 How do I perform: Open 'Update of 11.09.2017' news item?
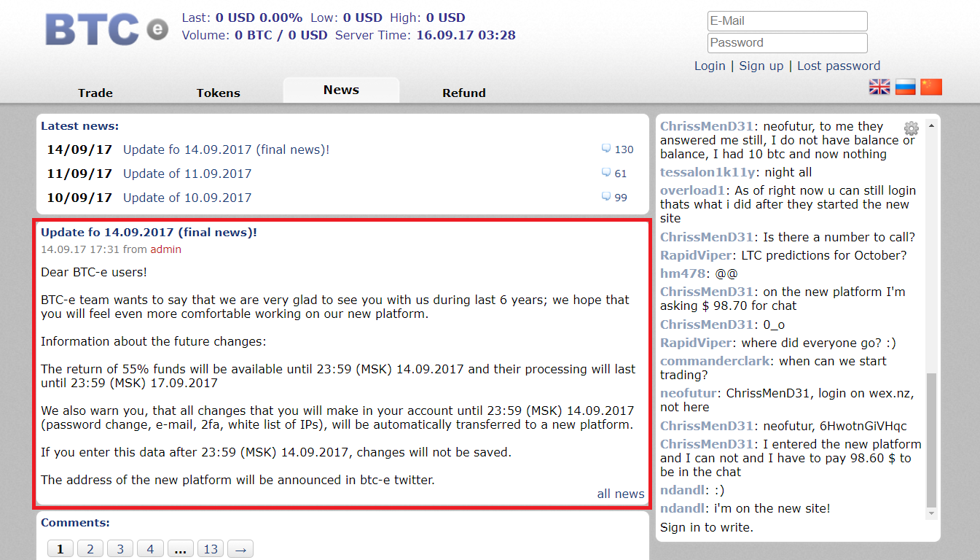pos(187,174)
